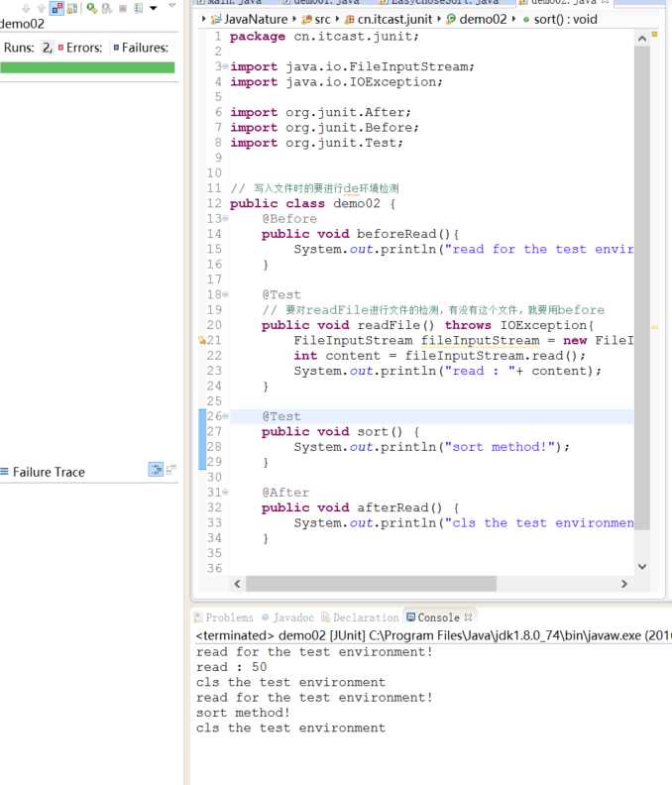Click the yellow marker atop overview ruler

coord(654,34)
